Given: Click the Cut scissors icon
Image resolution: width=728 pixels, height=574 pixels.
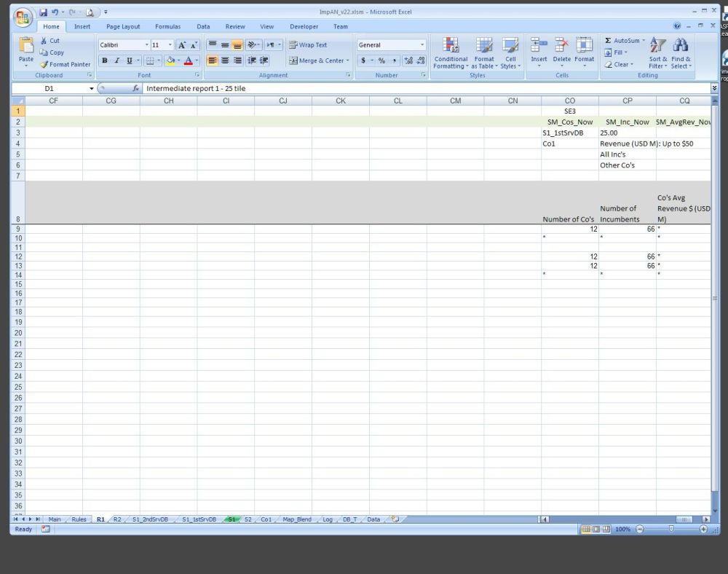Looking at the screenshot, I should (44, 41).
